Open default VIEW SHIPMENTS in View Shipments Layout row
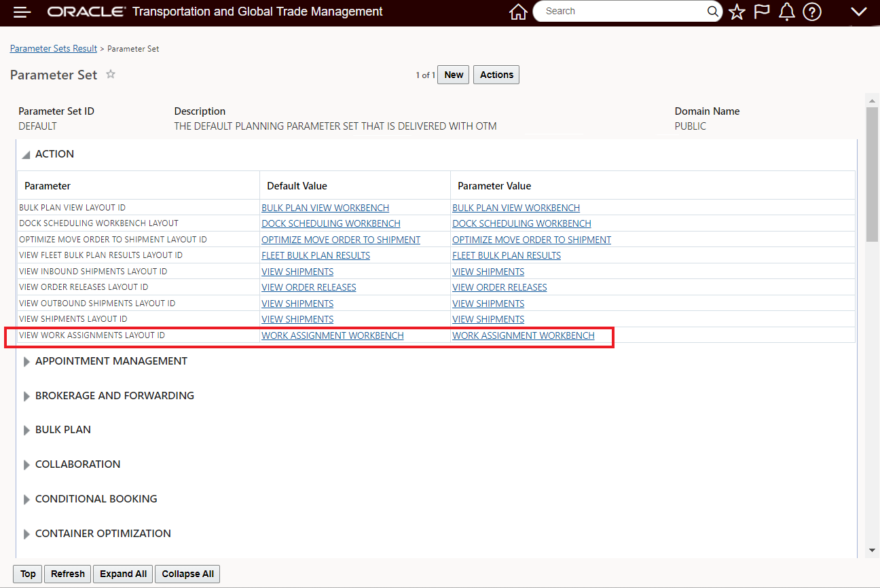880x588 pixels. pos(297,319)
